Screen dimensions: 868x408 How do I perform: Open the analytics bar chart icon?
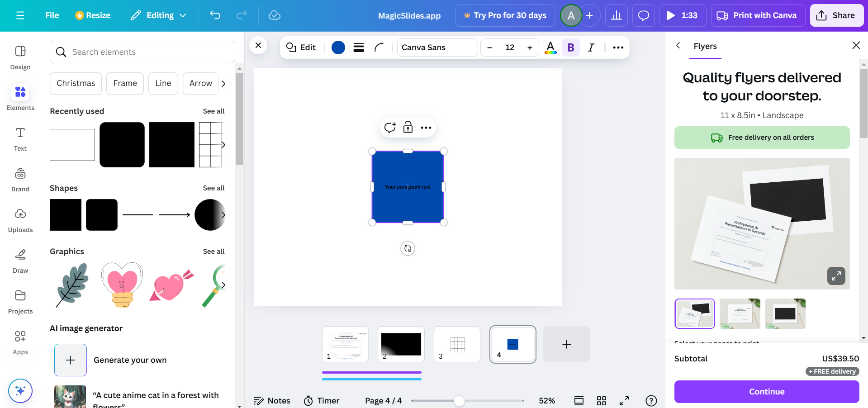616,15
